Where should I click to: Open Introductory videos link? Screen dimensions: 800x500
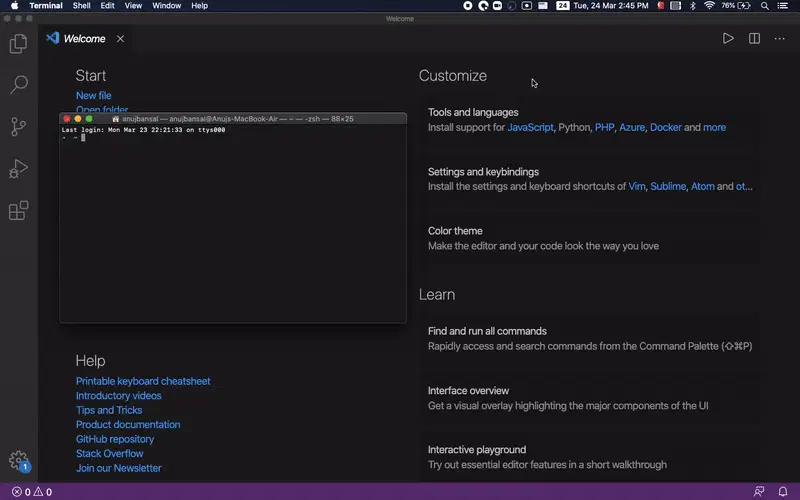(x=118, y=395)
